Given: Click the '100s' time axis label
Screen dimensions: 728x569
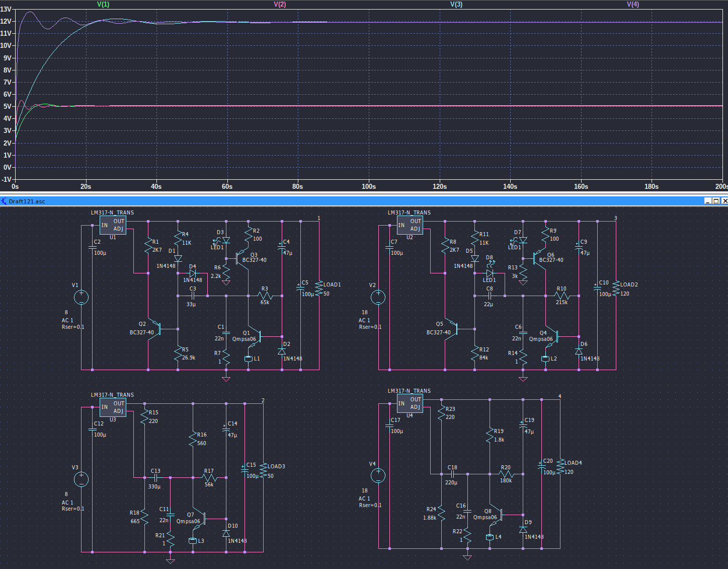Looking at the screenshot, I should coord(369,186).
